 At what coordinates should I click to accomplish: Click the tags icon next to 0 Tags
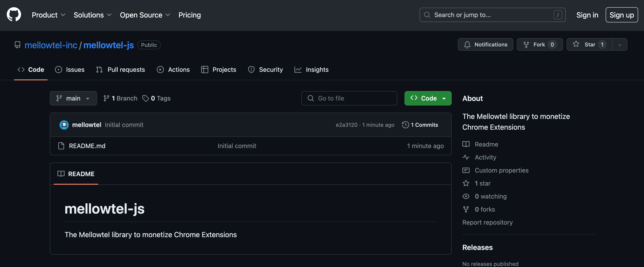coord(146,98)
